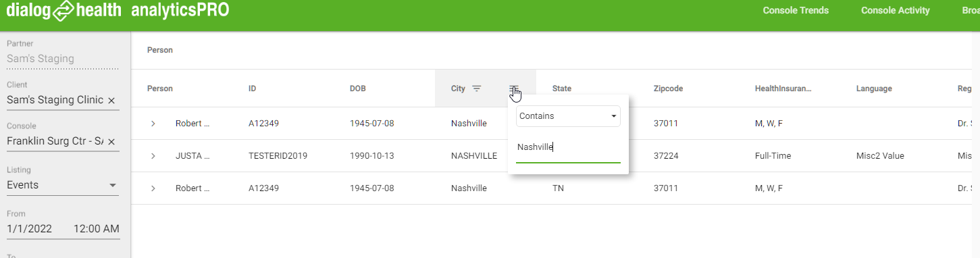Open the Listing Events dropdown
The height and width of the screenshot is (258, 980).
tap(63, 185)
